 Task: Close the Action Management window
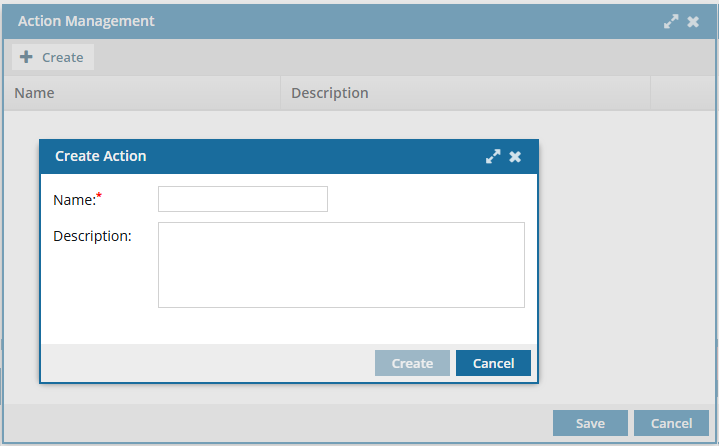pos(693,21)
